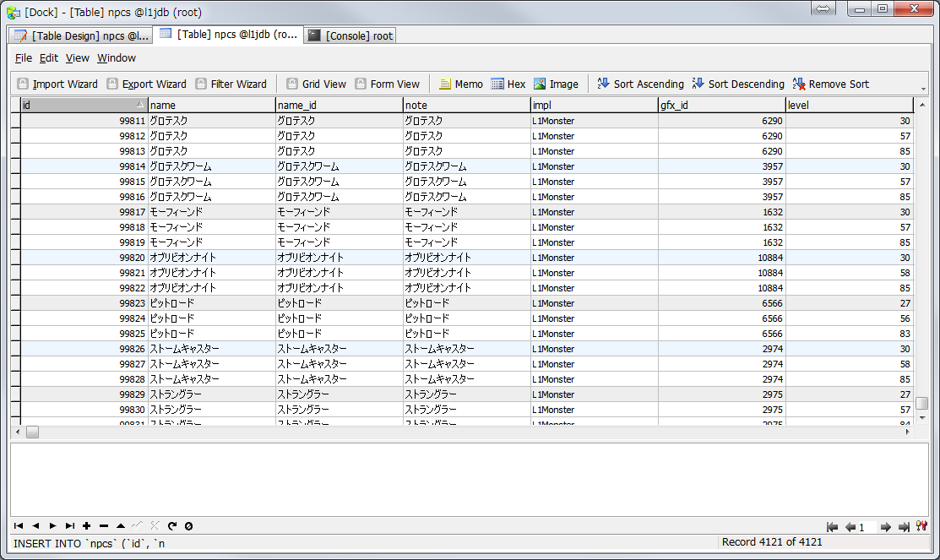The image size is (940, 560).
Task: Show the Image viewer
Action: 556,84
